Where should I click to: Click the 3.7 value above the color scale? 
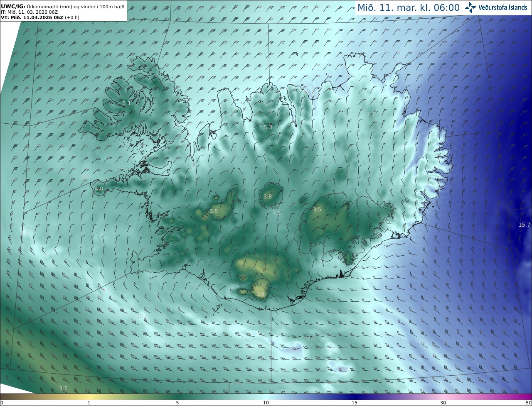(x=63, y=388)
